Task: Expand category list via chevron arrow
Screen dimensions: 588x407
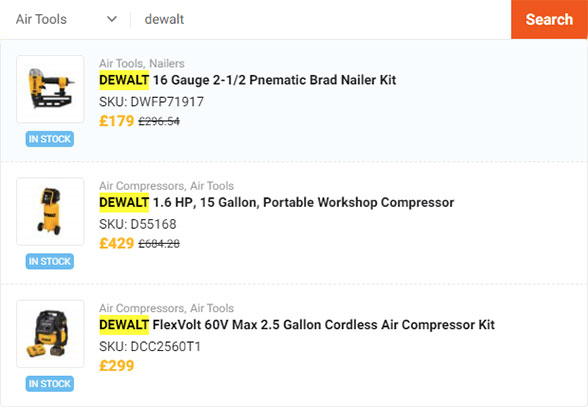Action: (112, 19)
